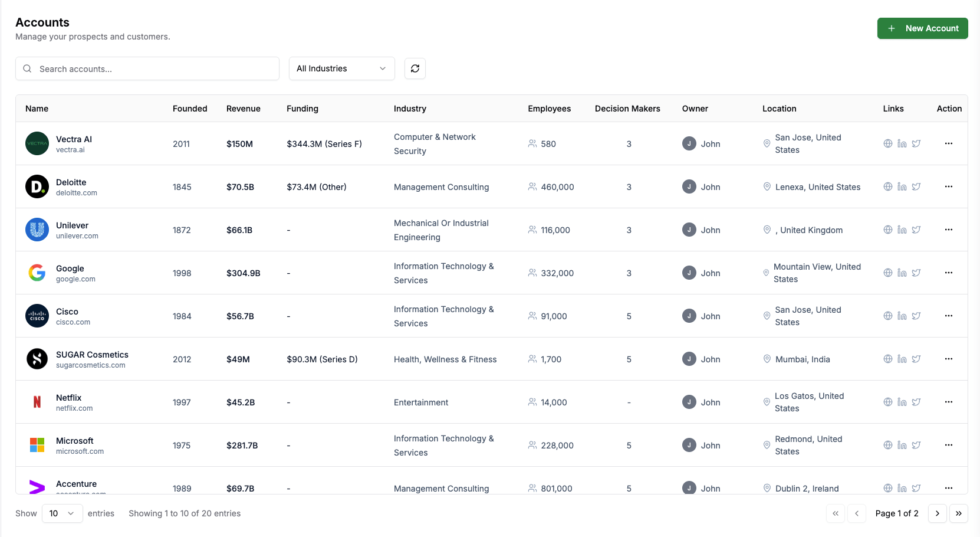This screenshot has width=980, height=537.
Task: Open Vectra AI's website via globe icon
Action: (887, 143)
